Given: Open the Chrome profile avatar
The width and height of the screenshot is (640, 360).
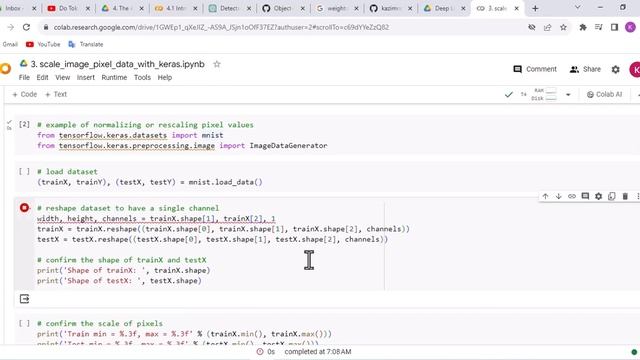Looking at the screenshot, I should click(630, 27).
